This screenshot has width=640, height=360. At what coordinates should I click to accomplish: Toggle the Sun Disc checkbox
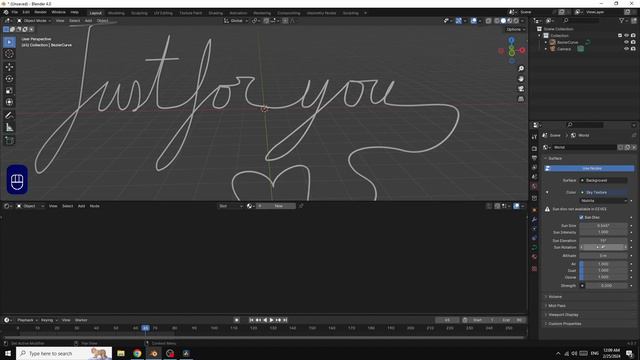[581, 217]
